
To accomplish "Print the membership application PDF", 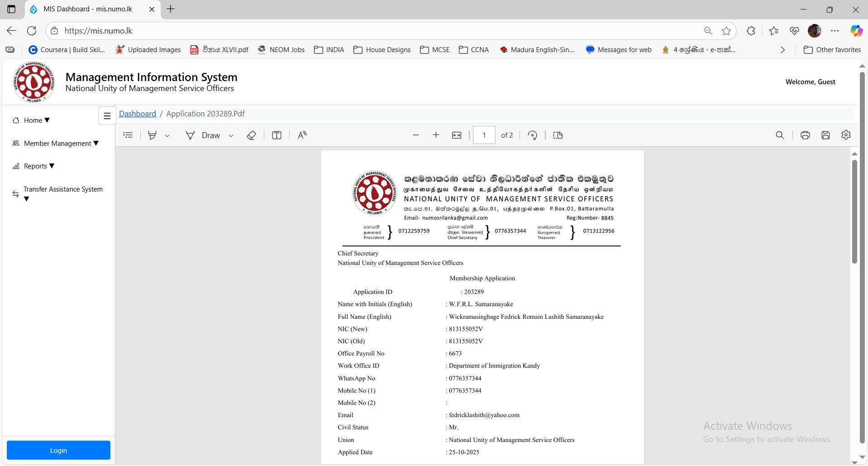I will click(805, 135).
